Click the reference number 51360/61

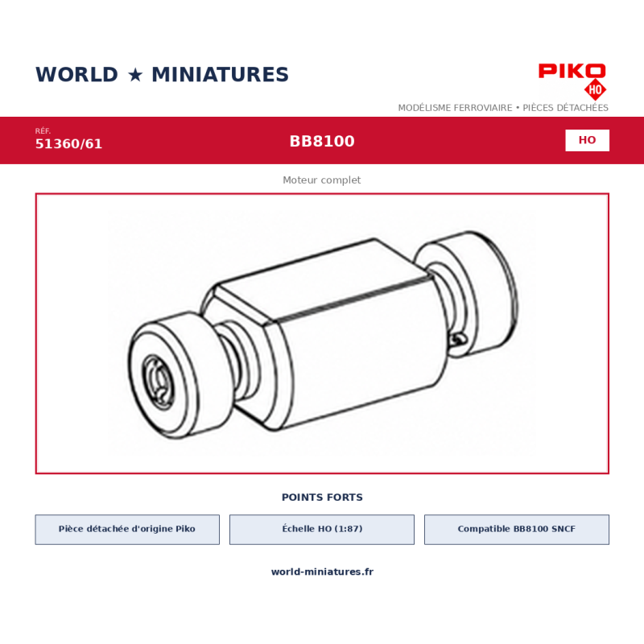pyautogui.click(x=68, y=144)
